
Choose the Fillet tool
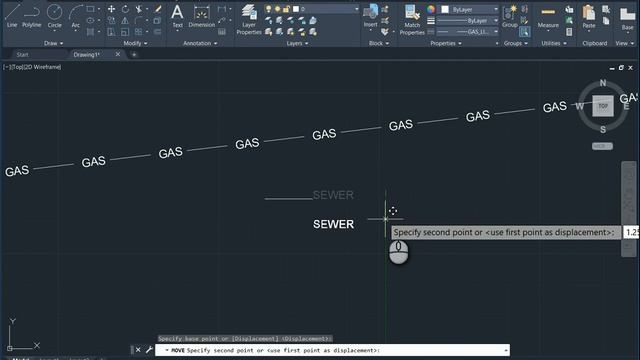pos(139,20)
